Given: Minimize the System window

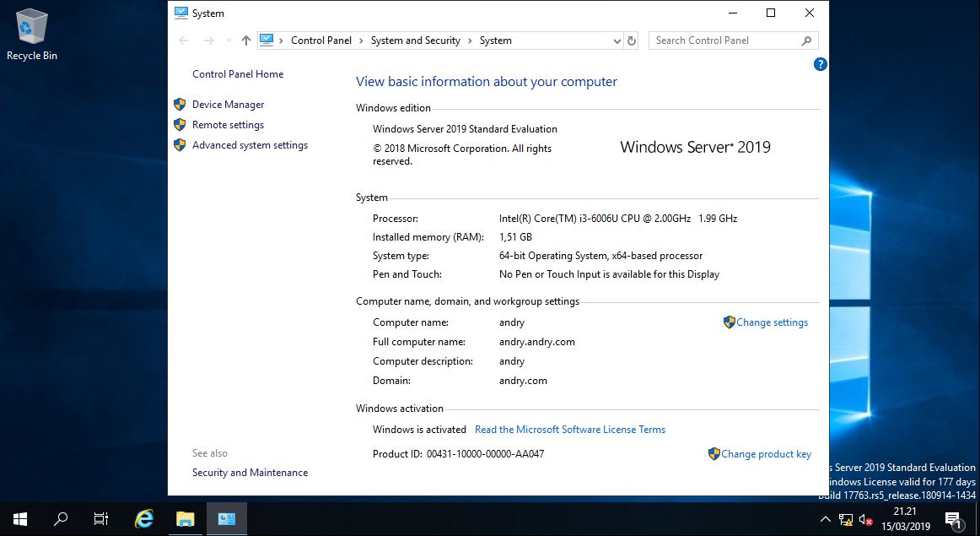Looking at the screenshot, I should click(x=733, y=13).
